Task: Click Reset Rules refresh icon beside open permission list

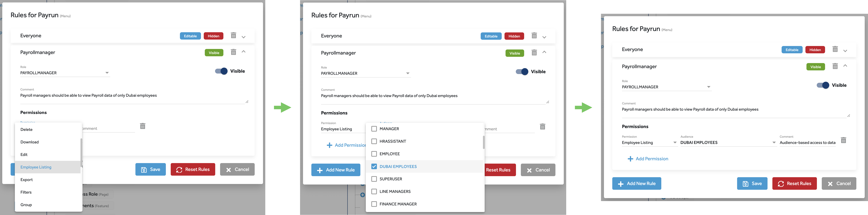Action: coord(179,170)
